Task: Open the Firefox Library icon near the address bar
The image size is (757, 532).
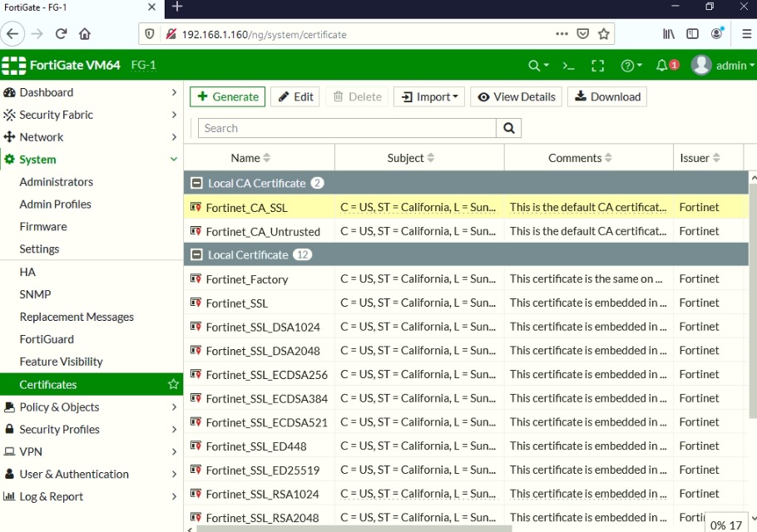Action: 668,33
